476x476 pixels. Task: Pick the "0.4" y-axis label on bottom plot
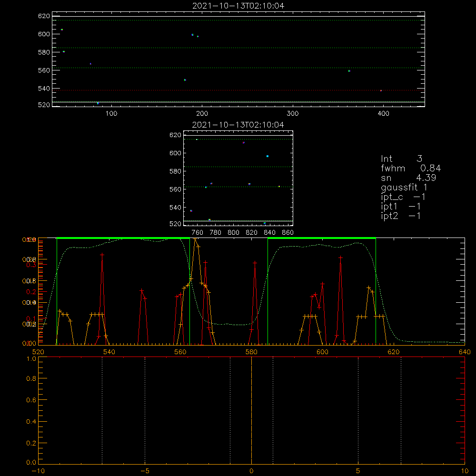31,422
